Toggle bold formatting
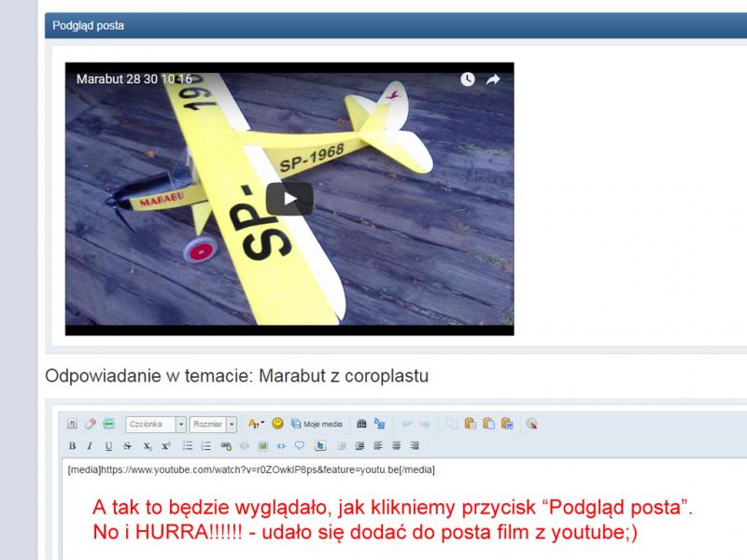The width and height of the screenshot is (747, 560). [x=72, y=445]
